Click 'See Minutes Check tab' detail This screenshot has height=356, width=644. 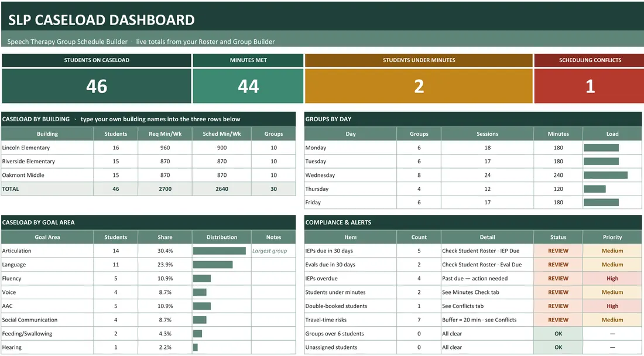pos(487,292)
